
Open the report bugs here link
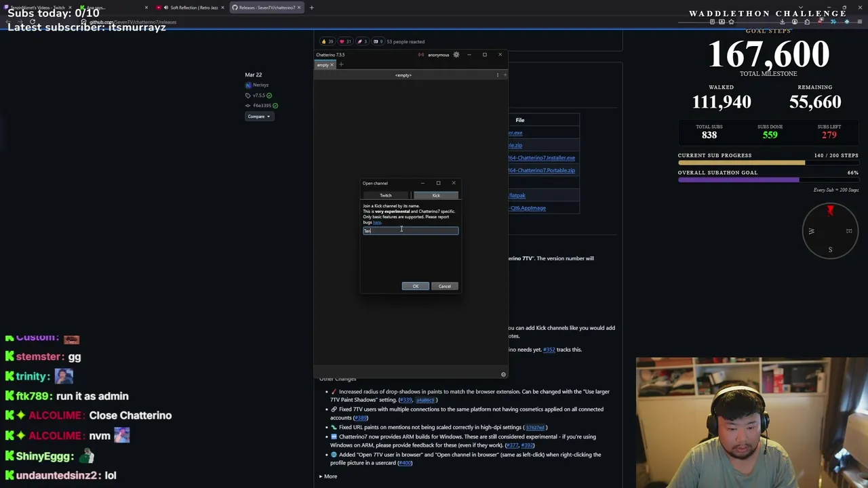[x=377, y=222]
